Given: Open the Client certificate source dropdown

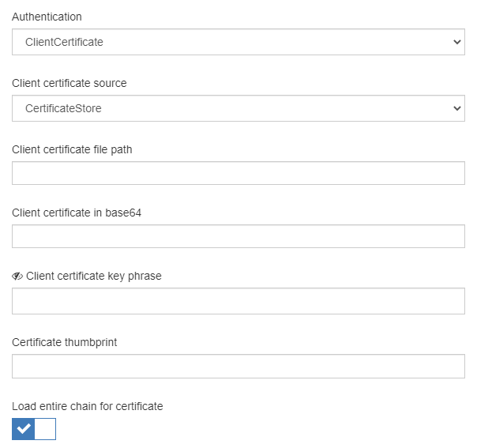Looking at the screenshot, I should click(x=237, y=109).
